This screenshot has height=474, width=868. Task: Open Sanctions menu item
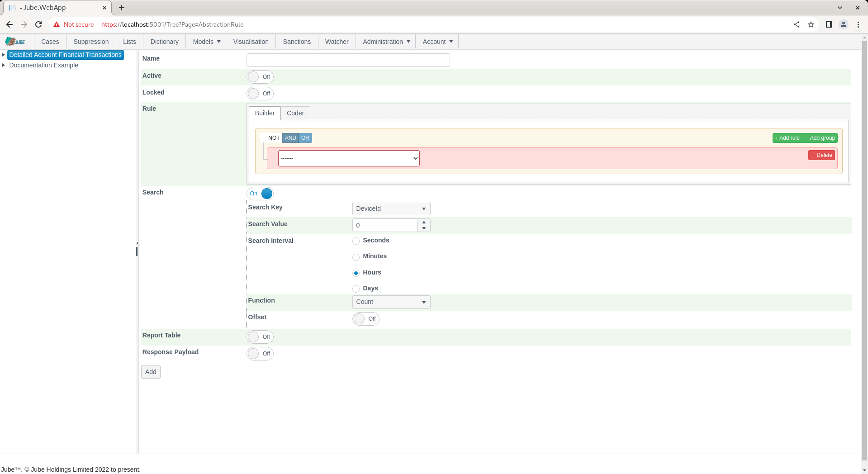pos(297,42)
